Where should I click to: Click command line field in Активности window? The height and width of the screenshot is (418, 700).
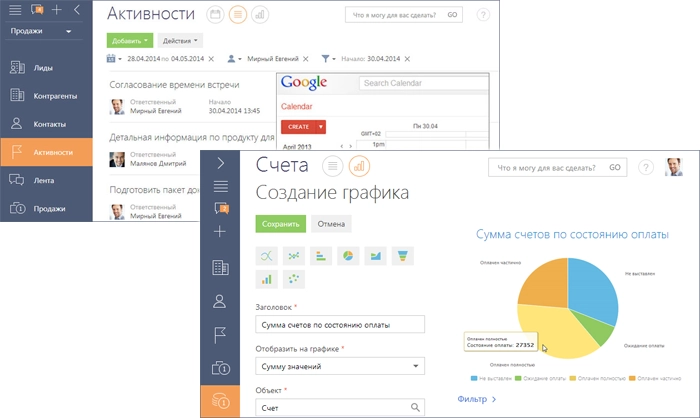[x=395, y=15]
